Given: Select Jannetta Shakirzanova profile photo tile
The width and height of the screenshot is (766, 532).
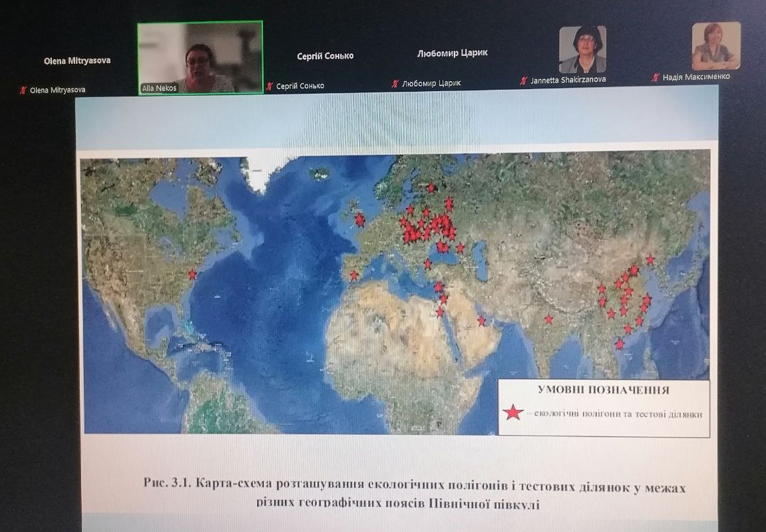Looking at the screenshot, I should pyautogui.click(x=582, y=50).
